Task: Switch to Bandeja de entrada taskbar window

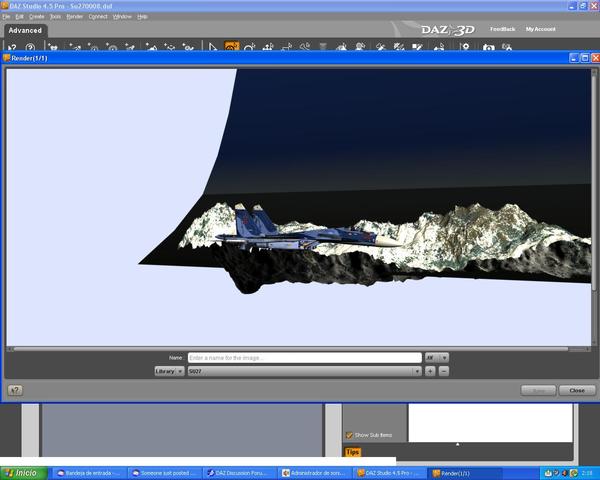Action: tap(88, 473)
